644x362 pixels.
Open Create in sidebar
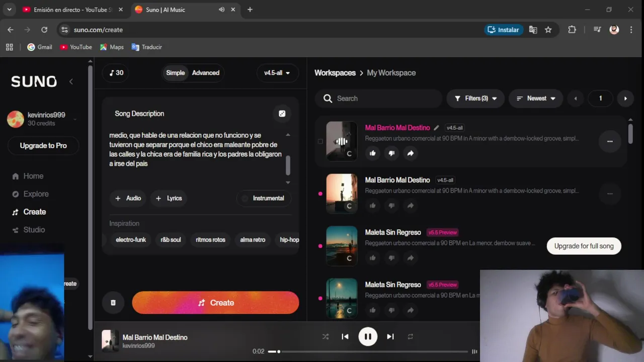pos(29,212)
